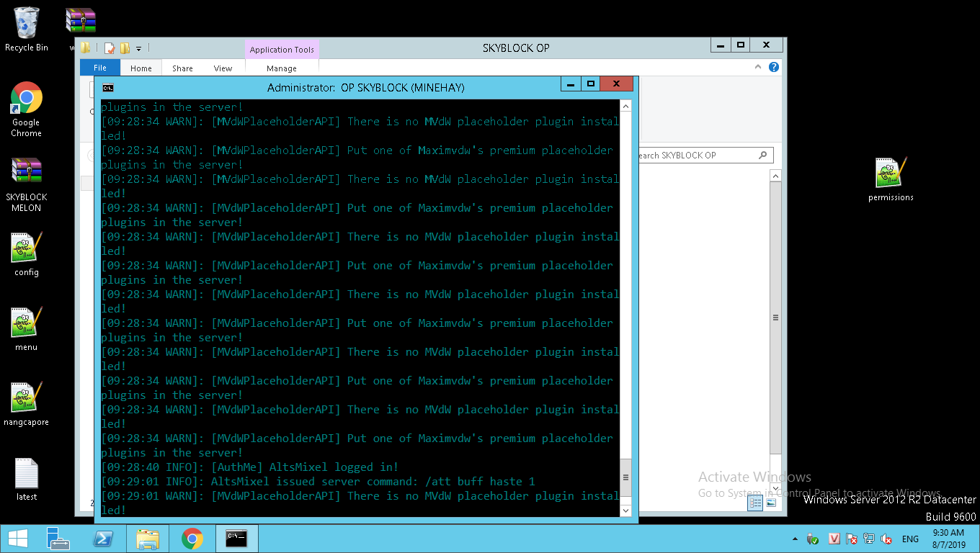980x553 pixels.
Task: Select the menu file on the desktop
Action: click(27, 329)
